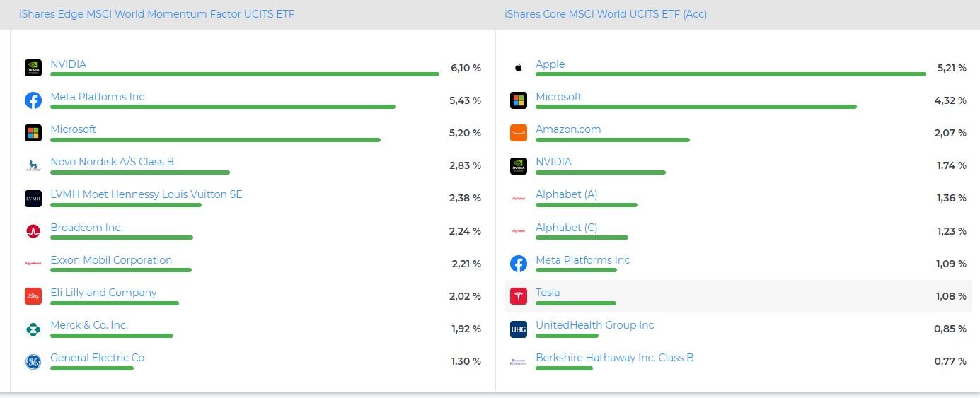
Task: Click the 4,32 % weight value
Action: tap(950, 101)
